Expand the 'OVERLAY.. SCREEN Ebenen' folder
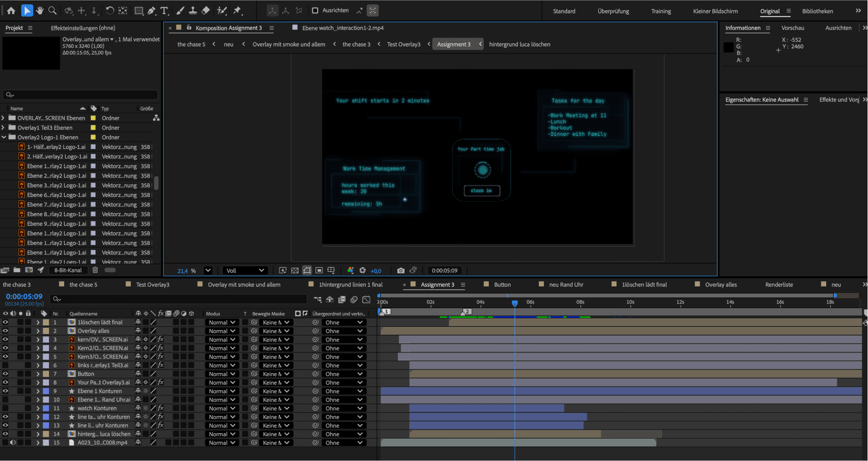868x461 pixels. (4, 118)
